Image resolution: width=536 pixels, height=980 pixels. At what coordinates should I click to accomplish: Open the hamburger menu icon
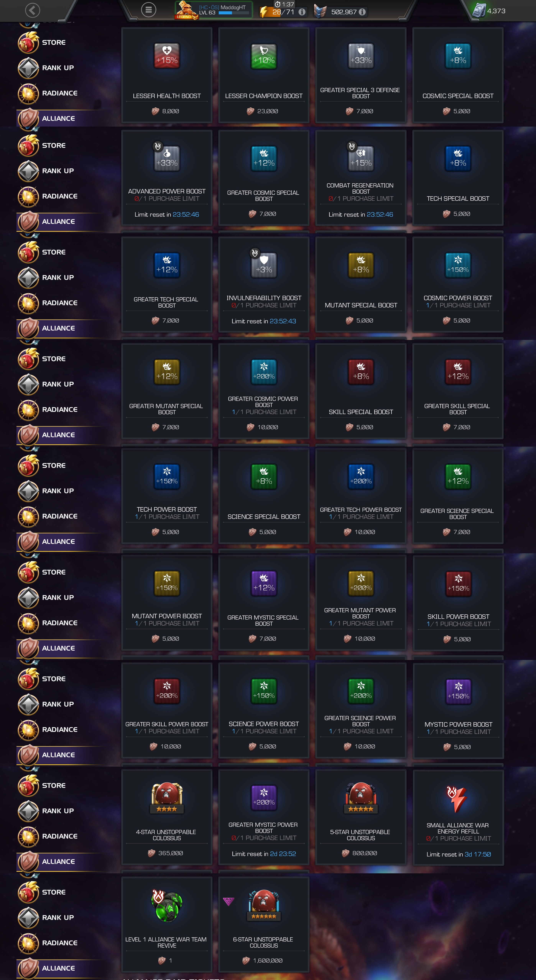point(148,10)
